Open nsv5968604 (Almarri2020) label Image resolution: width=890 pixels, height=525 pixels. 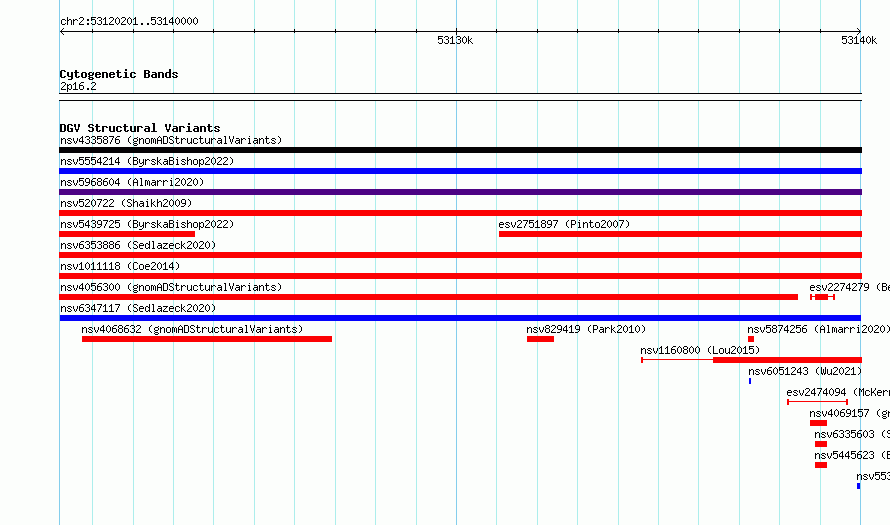click(132, 182)
